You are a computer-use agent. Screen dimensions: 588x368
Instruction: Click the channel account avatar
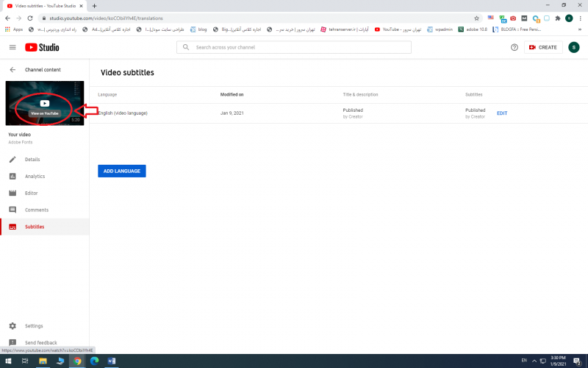(573, 47)
